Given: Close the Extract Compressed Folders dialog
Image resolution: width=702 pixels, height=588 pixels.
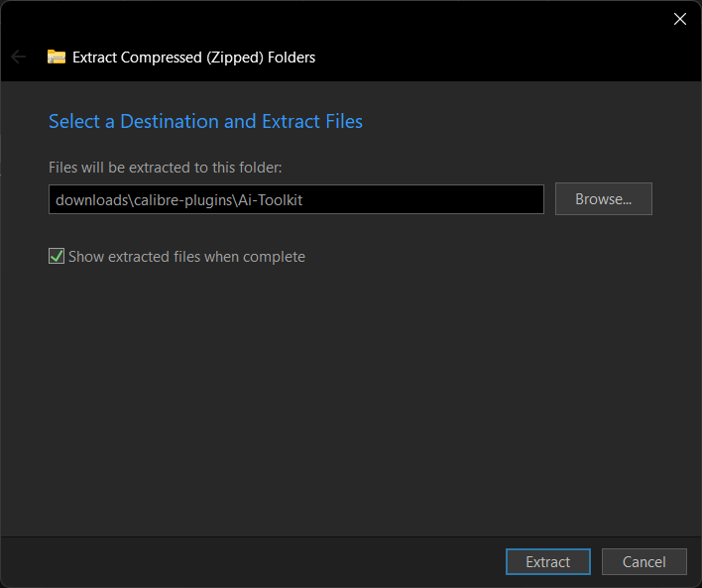Looking at the screenshot, I should click(679, 19).
